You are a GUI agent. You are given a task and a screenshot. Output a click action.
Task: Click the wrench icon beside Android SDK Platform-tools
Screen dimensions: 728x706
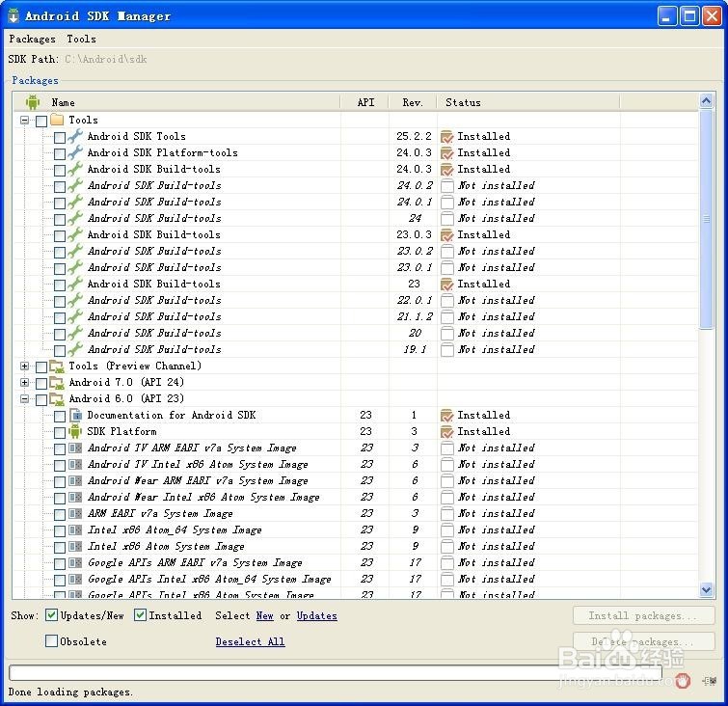click(x=75, y=152)
